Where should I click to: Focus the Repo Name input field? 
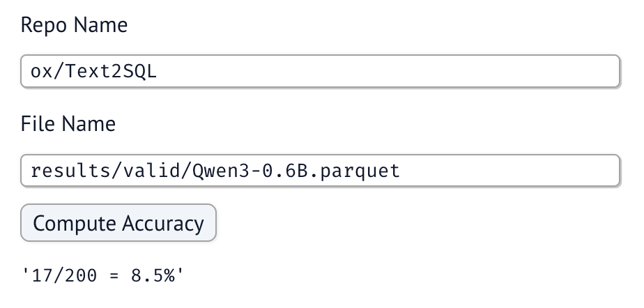(x=321, y=71)
